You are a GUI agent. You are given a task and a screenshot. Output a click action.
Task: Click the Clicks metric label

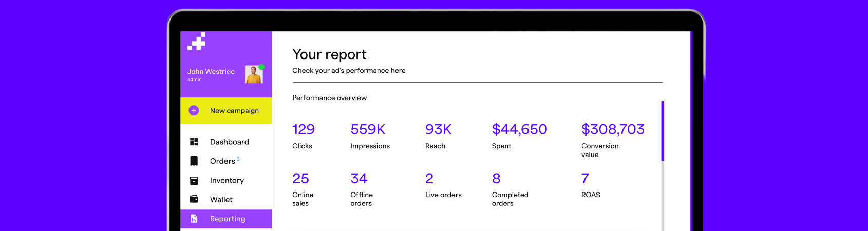pos(302,146)
